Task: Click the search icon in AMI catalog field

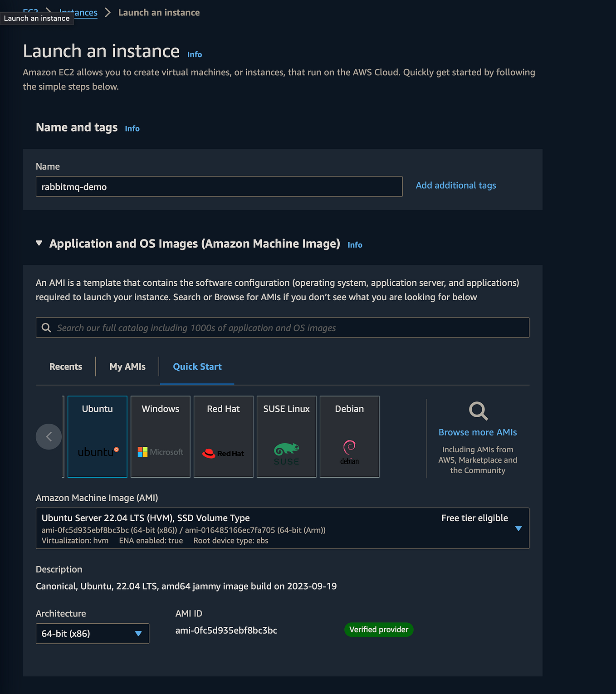Action: pos(46,327)
